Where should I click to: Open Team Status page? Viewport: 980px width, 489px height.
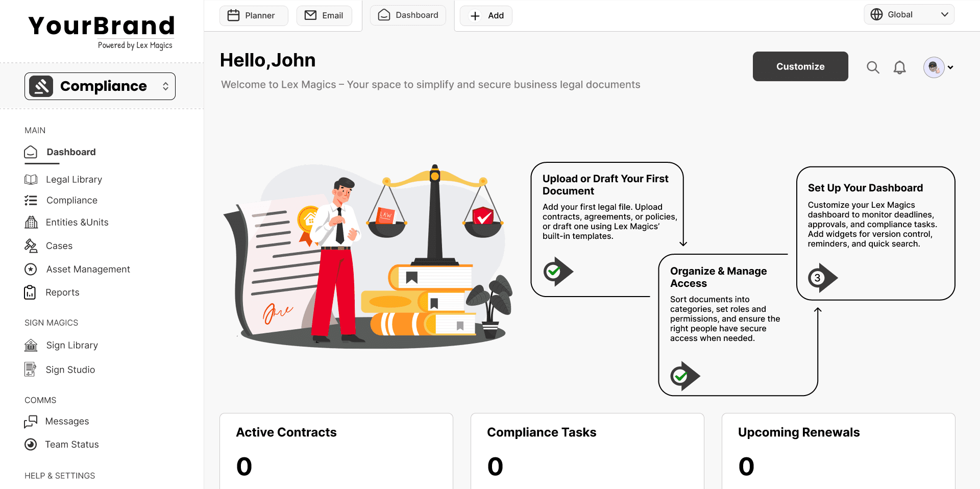point(62,445)
